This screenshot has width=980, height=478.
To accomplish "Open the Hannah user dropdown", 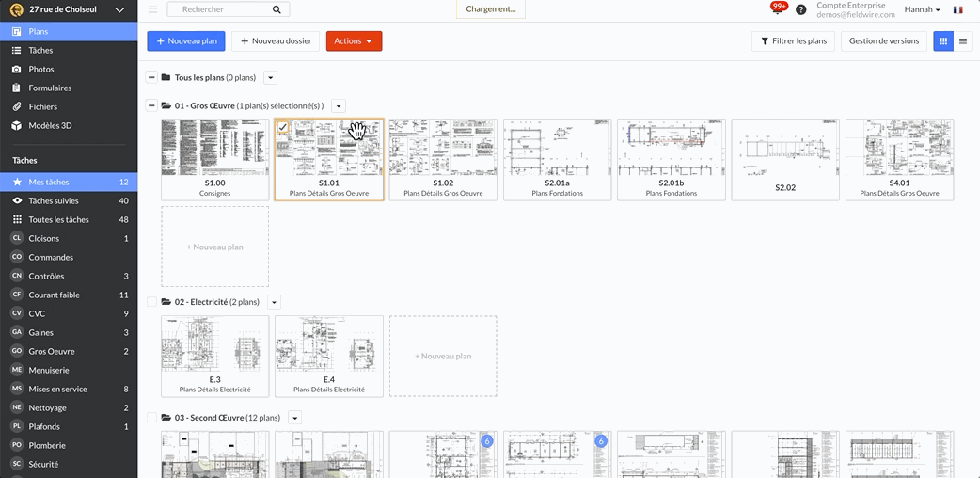I will [922, 9].
